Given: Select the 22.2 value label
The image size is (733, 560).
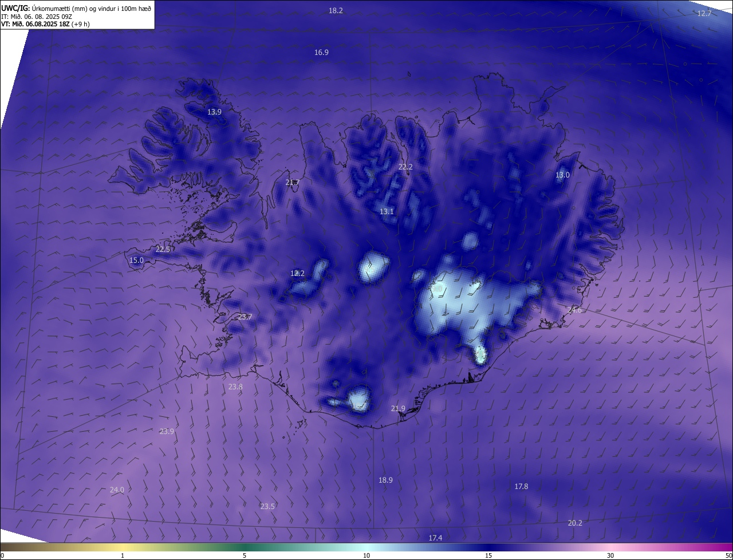Looking at the screenshot, I should click(405, 167).
